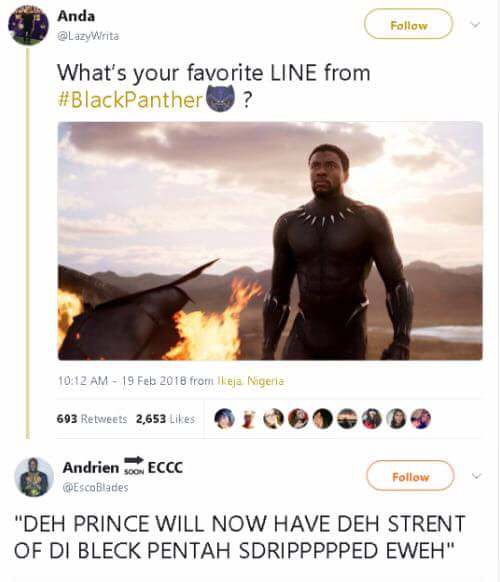Open first liker's avatar in likes row

(225, 419)
